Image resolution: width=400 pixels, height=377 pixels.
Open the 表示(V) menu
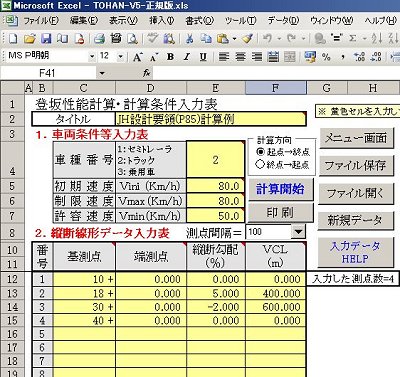pos(123,21)
